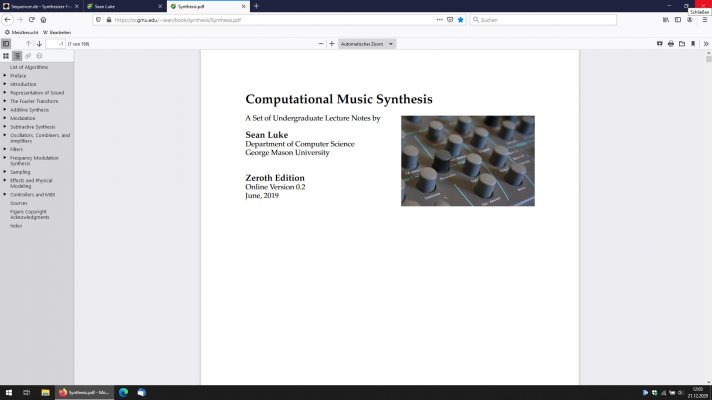Expand the Additive Synthesis entry

(5, 109)
